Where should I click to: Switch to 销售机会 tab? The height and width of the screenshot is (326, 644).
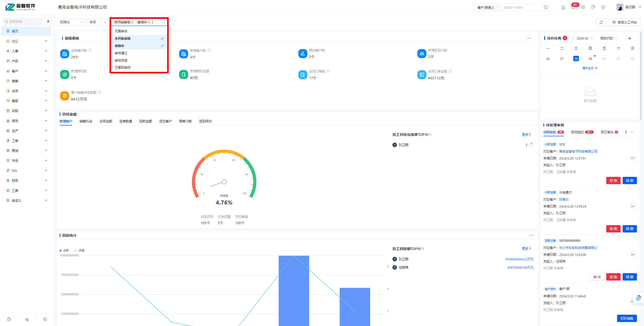click(x=86, y=121)
